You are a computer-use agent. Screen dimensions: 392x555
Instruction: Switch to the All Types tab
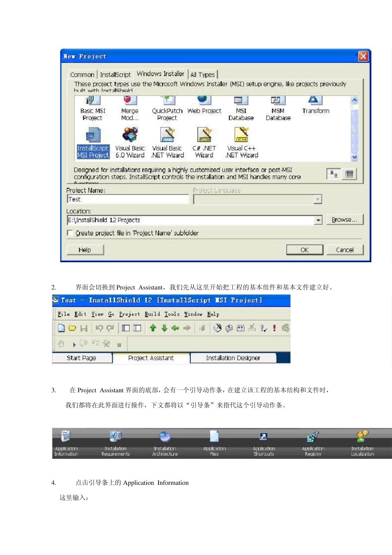click(203, 75)
